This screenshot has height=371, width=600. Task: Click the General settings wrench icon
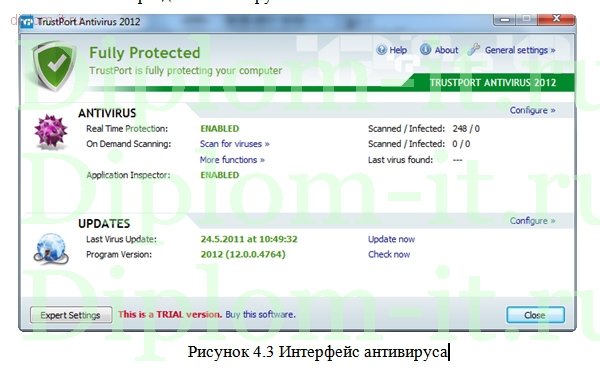(x=474, y=49)
